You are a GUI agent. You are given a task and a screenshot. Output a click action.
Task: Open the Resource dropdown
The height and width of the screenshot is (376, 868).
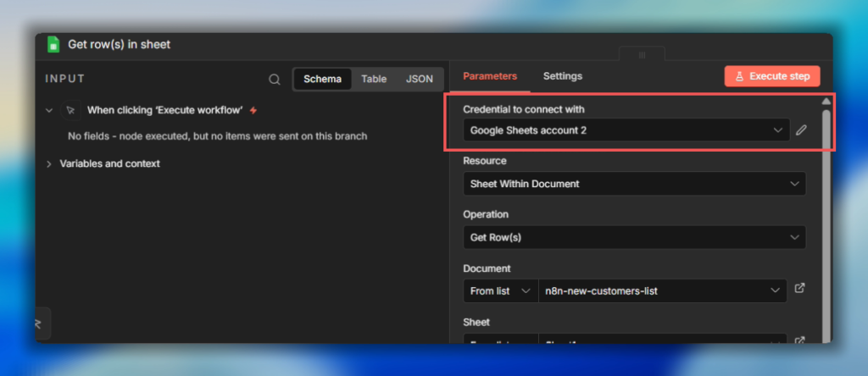[634, 184]
